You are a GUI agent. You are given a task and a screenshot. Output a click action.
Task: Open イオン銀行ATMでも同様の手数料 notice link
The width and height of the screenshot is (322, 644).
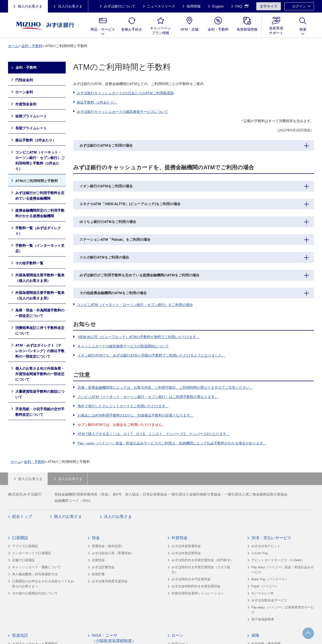[x=151, y=355]
